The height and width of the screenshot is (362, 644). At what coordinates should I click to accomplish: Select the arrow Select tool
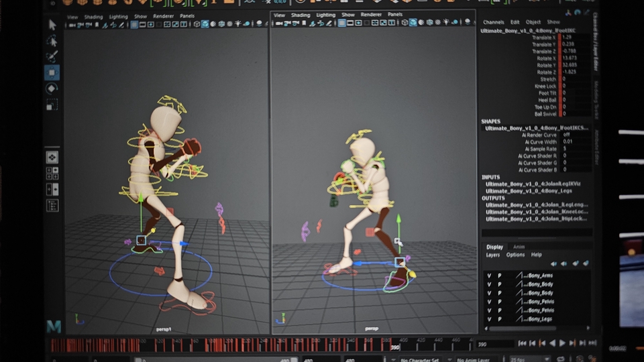click(52, 25)
